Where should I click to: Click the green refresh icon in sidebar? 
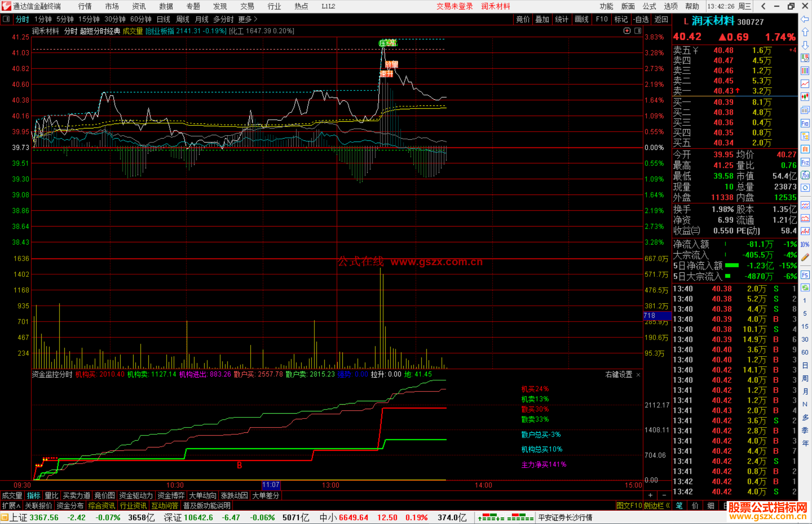[x=805, y=288]
